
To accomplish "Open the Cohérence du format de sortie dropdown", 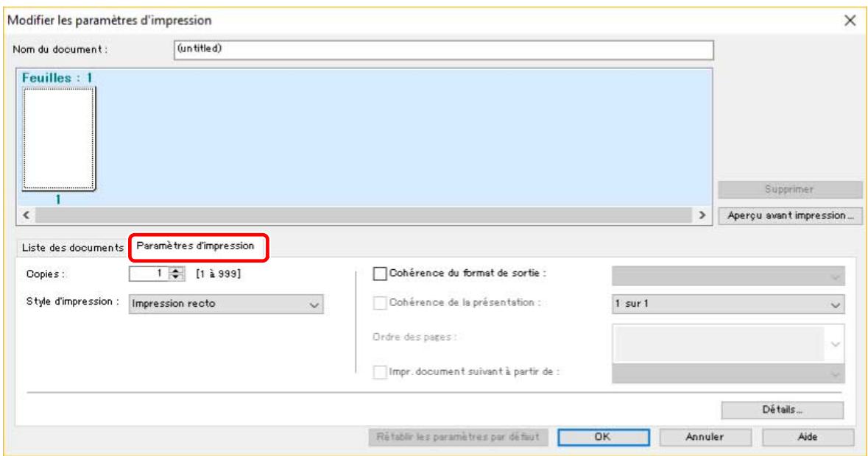I will (728, 275).
